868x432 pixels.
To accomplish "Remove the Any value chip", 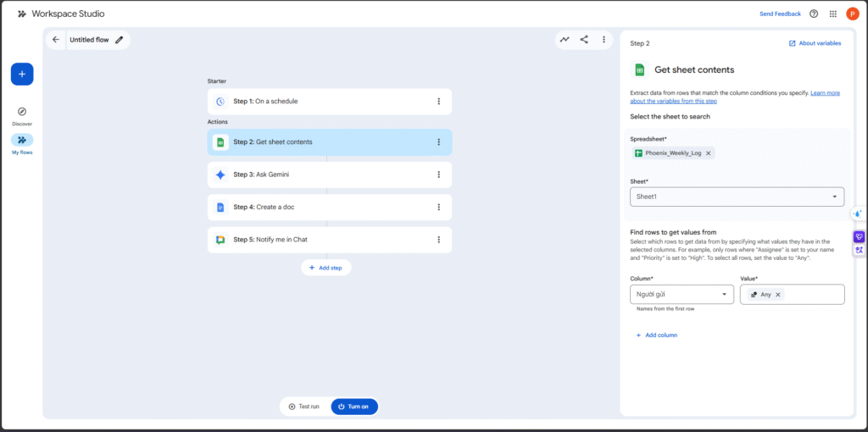I will click(777, 295).
